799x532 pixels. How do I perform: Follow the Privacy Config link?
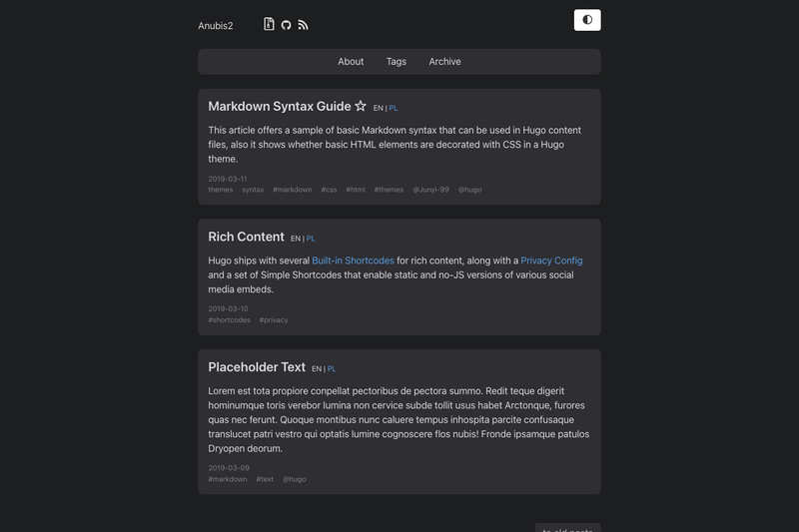point(551,261)
